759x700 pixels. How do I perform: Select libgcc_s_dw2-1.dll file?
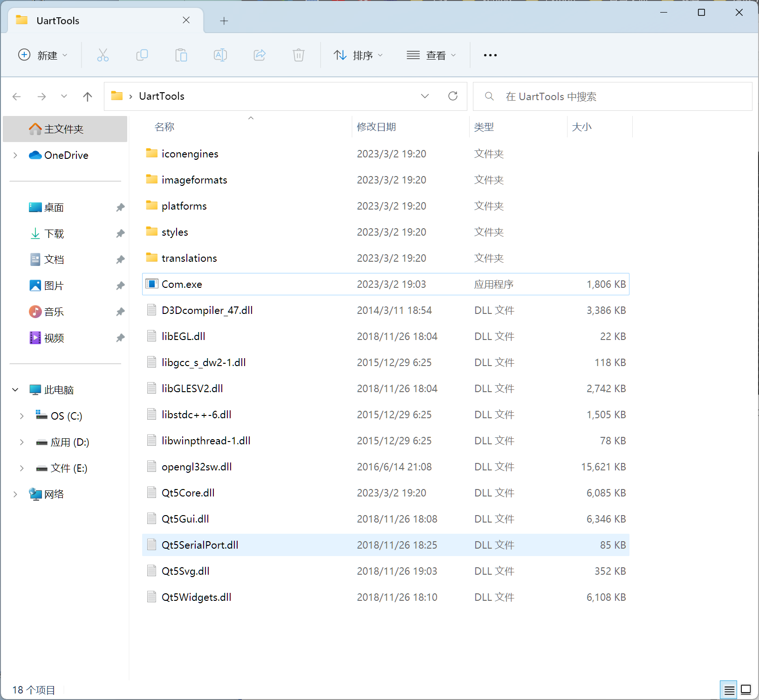point(386,362)
